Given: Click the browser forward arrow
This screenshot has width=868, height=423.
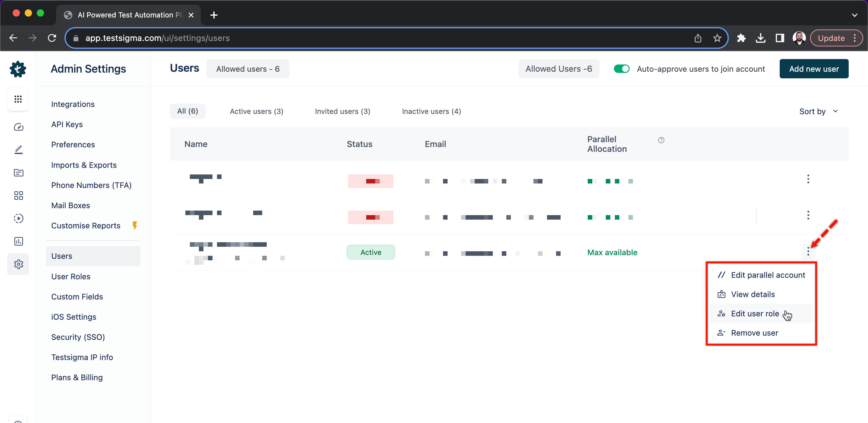Looking at the screenshot, I should (32, 38).
